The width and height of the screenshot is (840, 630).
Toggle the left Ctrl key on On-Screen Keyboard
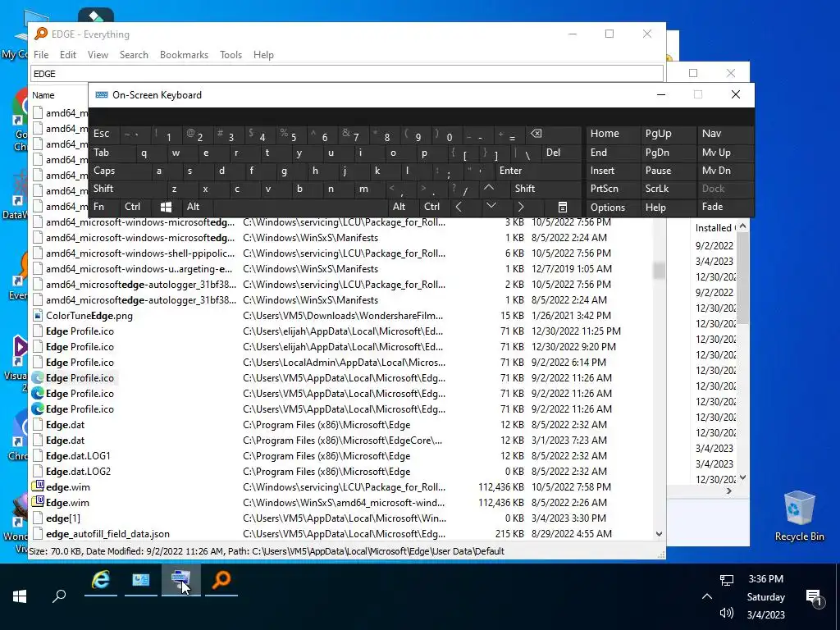[135, 207]
